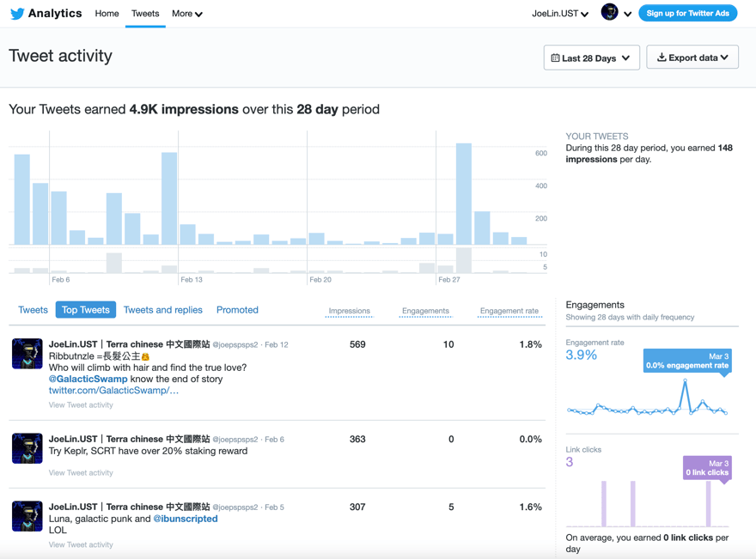
Task: Select the Top Tweets tab
Action: coord(86,310)
